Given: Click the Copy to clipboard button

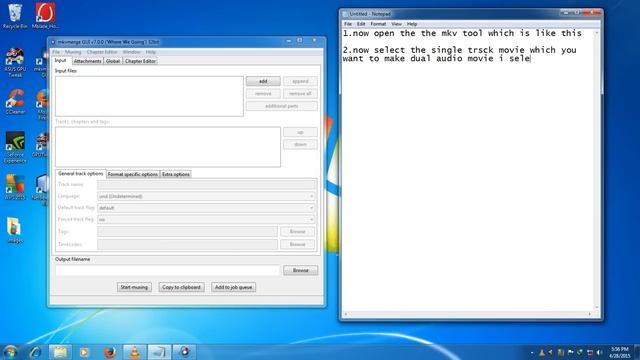Looking at the screenshot, I should [x=181, y=287].
